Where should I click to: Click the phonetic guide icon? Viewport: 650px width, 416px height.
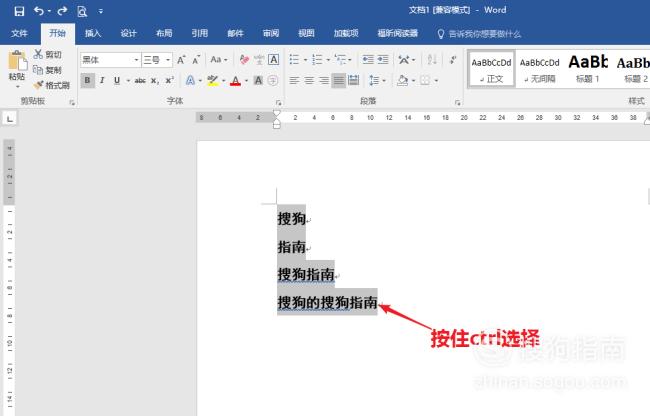259,60
